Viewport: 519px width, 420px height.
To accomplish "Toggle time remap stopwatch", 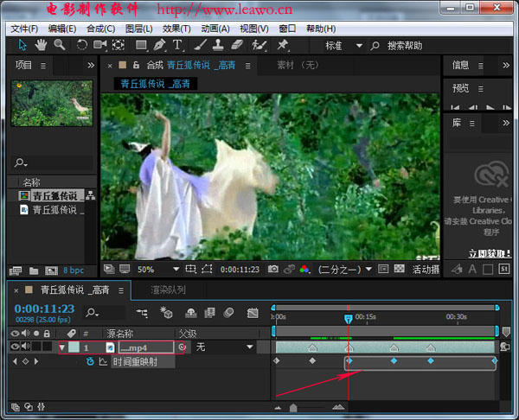I will click(x=90, y=362).
